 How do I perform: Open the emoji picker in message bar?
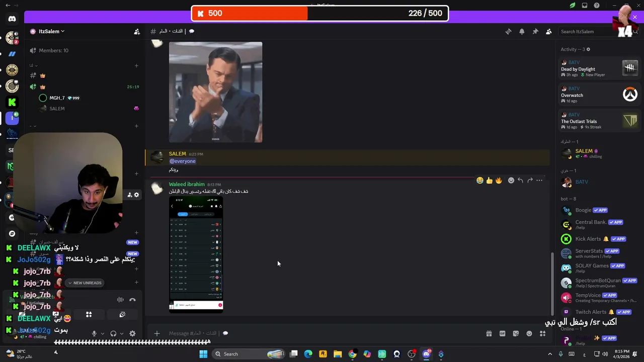pos(529,333)
